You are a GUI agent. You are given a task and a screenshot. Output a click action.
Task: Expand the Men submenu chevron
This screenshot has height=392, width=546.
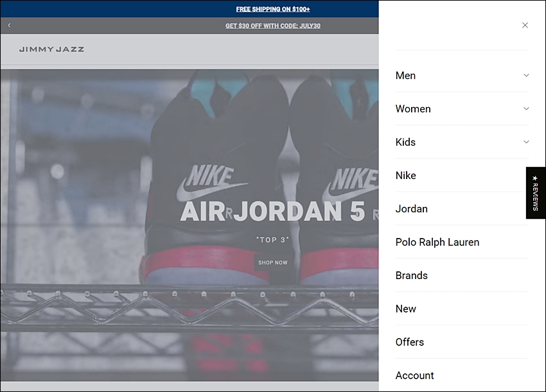pyautogui.click(x=526, y=76)
